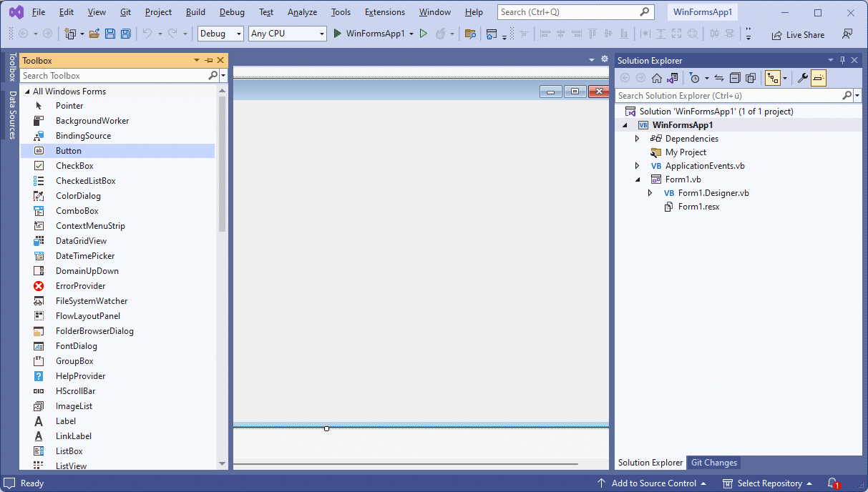Click the Open File folder icon

coord(94,34)
